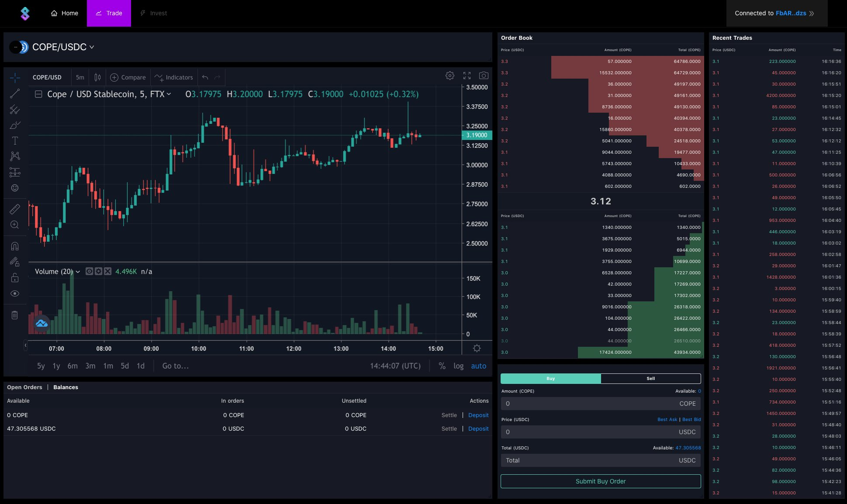Open Volume (20) indicator options chevron
The height and width of the screenshot is (504, 847).
point(78,272)
